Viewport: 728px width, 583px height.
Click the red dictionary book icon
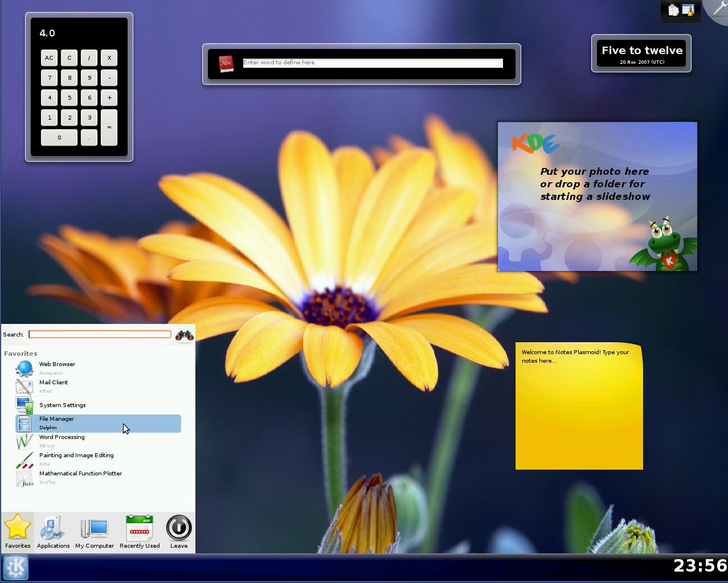(226, 63)
